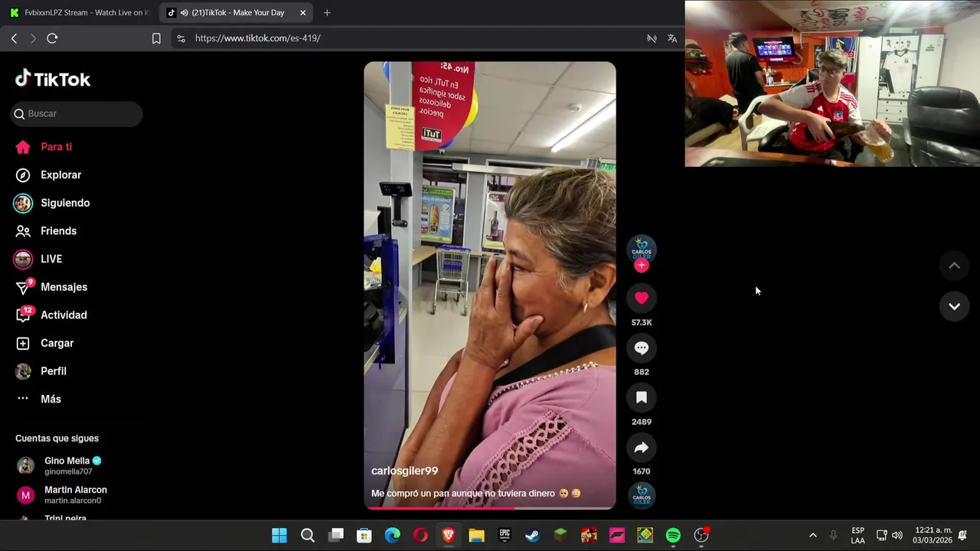Viewport: 980px width, 551px height.
Task: Click the translate icon in address bar
Action: point(672,38)
